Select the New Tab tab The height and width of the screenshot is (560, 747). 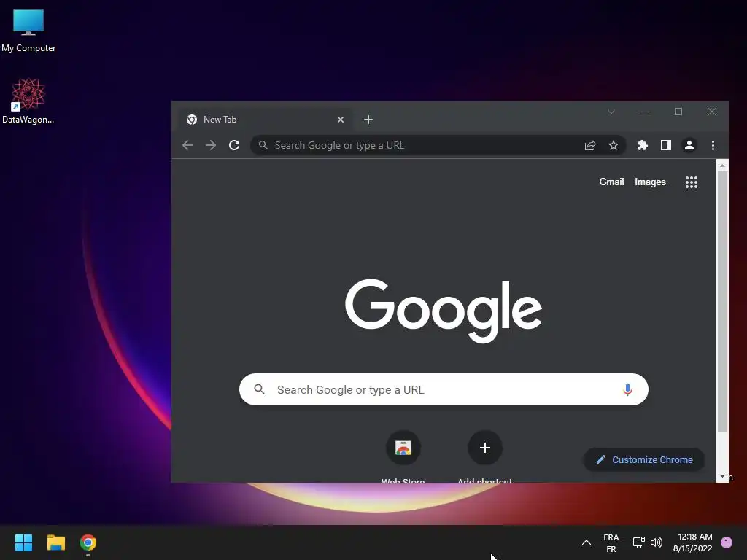(266, 120)
